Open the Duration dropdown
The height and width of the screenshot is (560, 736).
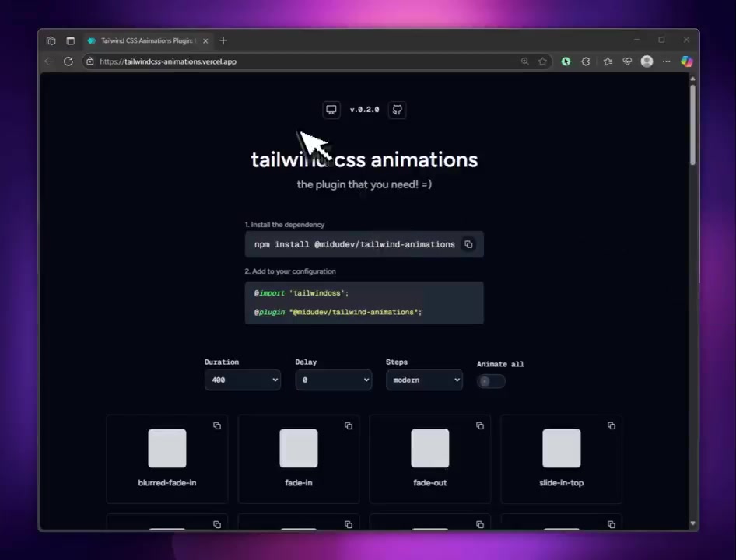(x=243, y=380)
